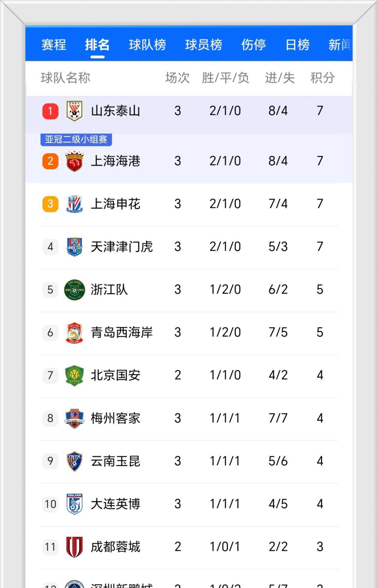Tap the Chengdu Rongcheng red shield logo
378x588 pixels.
click(75, 547)
